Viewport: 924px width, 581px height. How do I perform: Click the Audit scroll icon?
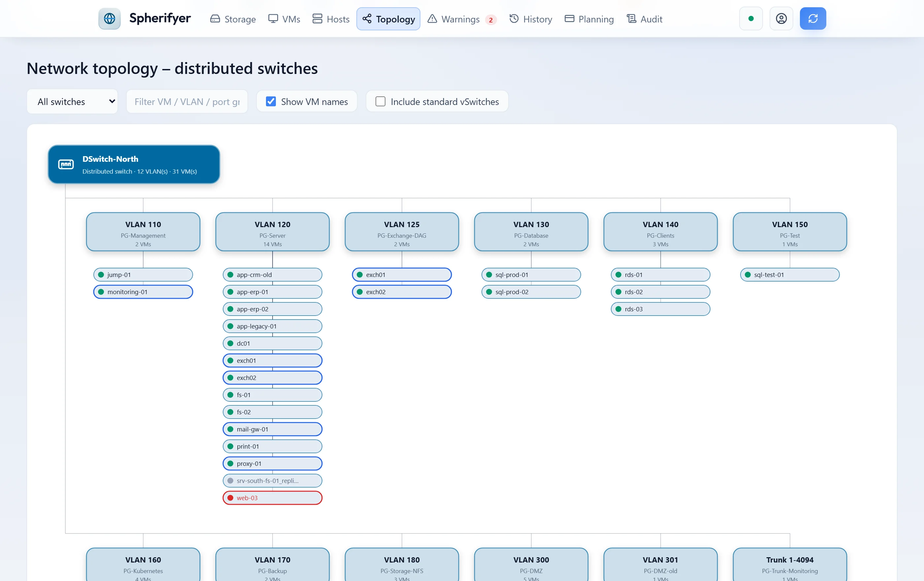click(631, 19)
